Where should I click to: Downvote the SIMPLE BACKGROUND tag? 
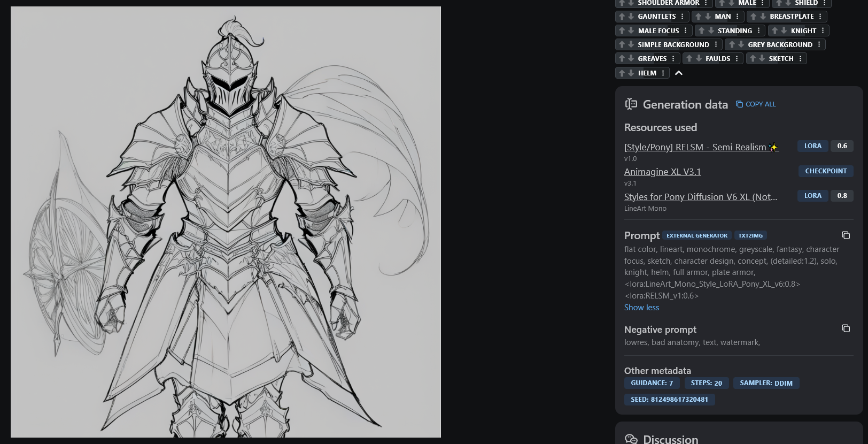tap(631, 44)
